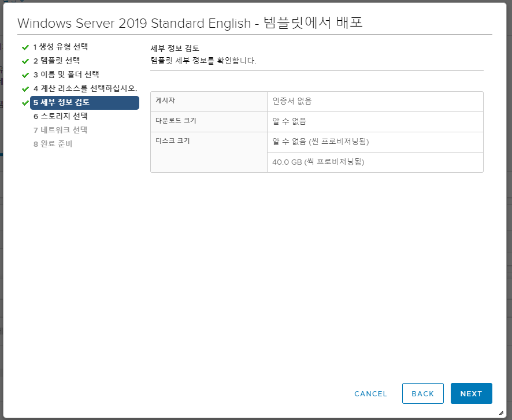
Task: Click green checkmark beside step 4
Action: (x=25, y=89)
